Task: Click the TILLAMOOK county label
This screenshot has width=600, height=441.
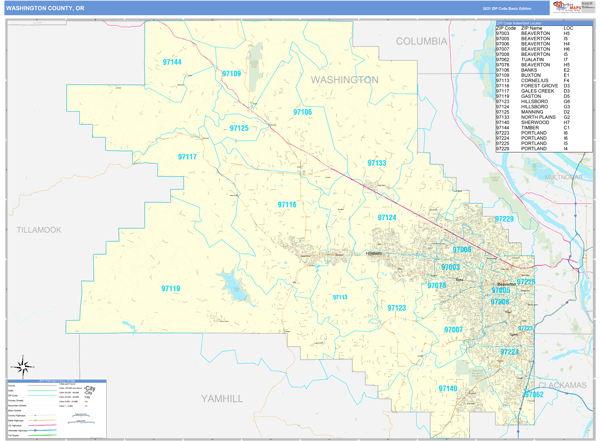Action: [39, 230]
